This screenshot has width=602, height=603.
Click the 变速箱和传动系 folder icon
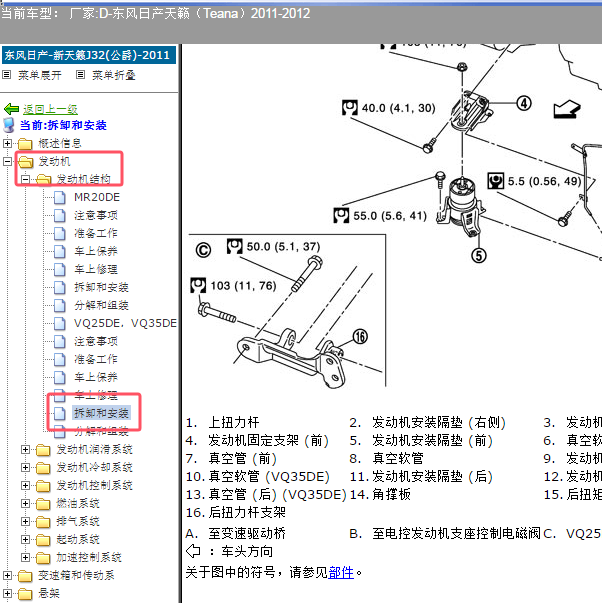pos(25,576)
